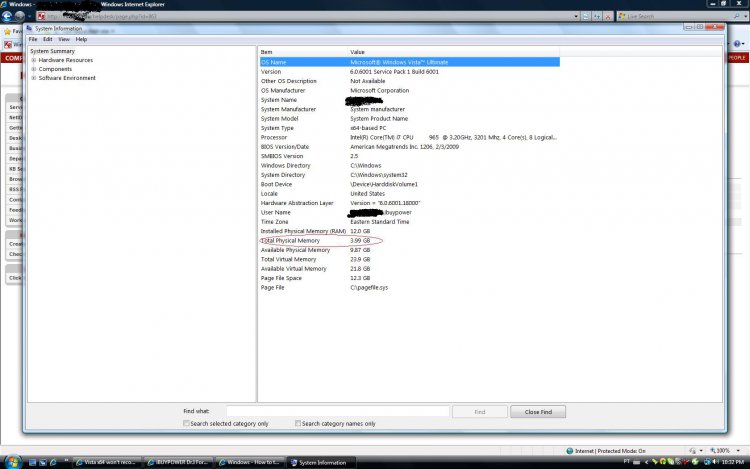This screenshot has height=469, width=750.
Task: Switch to Vista x64 won't reco... taskbar button
Action: pyautogui.click(x=108, y=462)
